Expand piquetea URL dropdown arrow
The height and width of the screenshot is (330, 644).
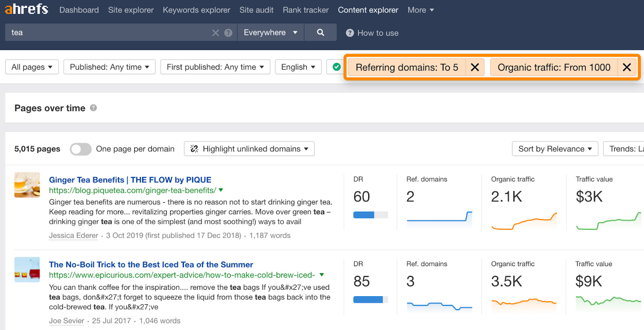tap(221, 190)
